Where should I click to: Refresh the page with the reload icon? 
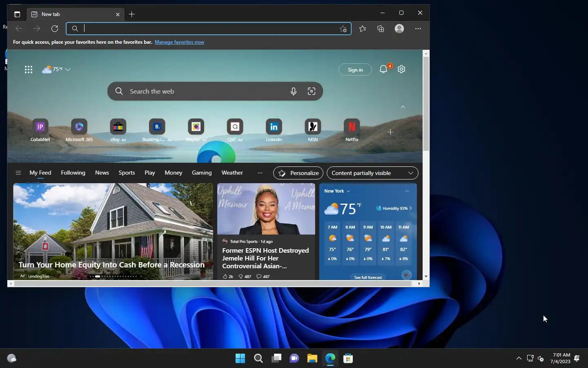pyautogui.click(x=55, y=29)
